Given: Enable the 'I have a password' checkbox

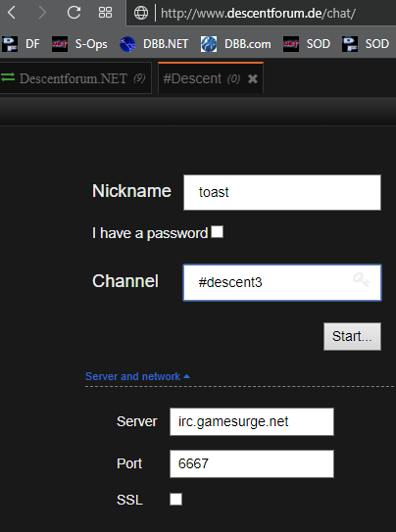Looking at the screenshot, I should [x=217, y=232].
